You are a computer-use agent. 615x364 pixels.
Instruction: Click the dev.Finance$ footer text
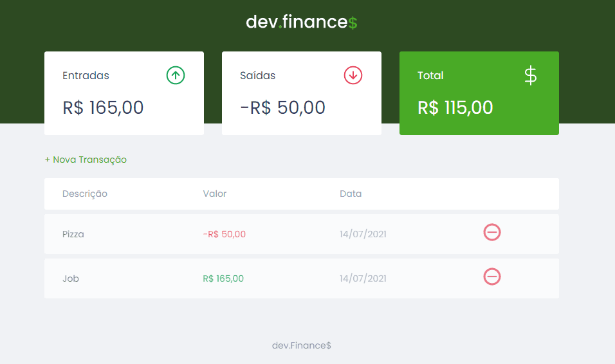302,345
